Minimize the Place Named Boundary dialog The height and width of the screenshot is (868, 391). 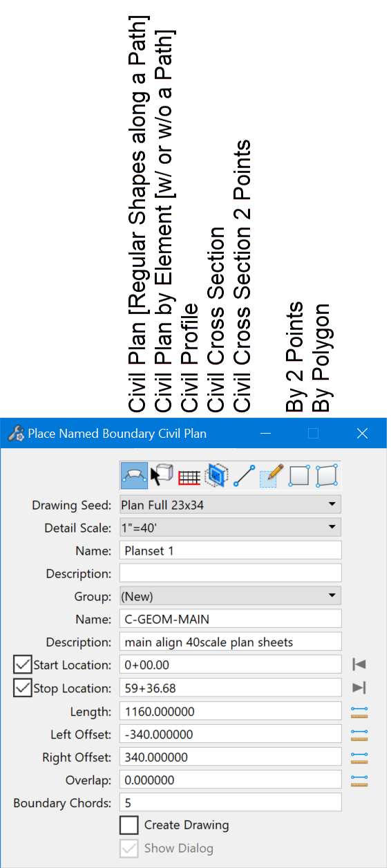(267, 434)
